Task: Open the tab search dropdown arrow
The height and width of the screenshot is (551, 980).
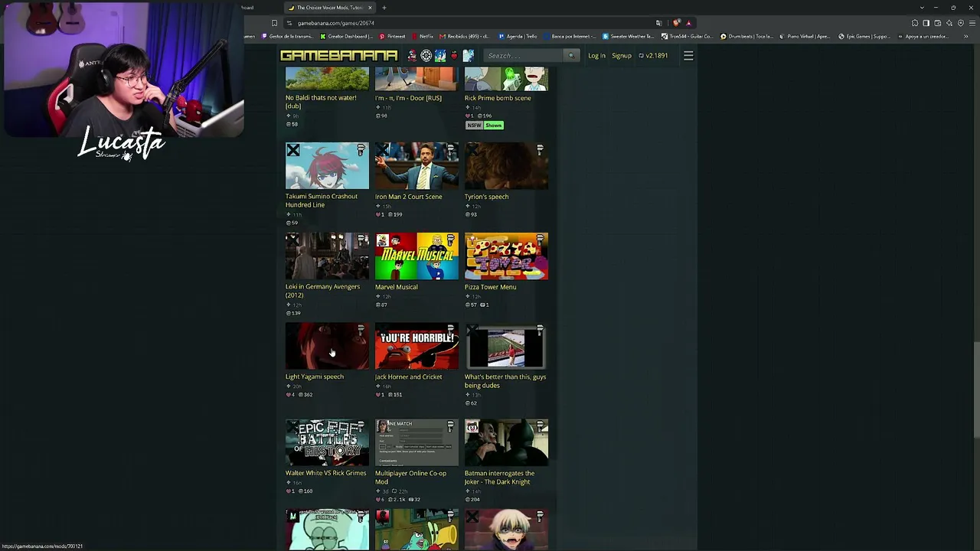Action: [922, 8]
